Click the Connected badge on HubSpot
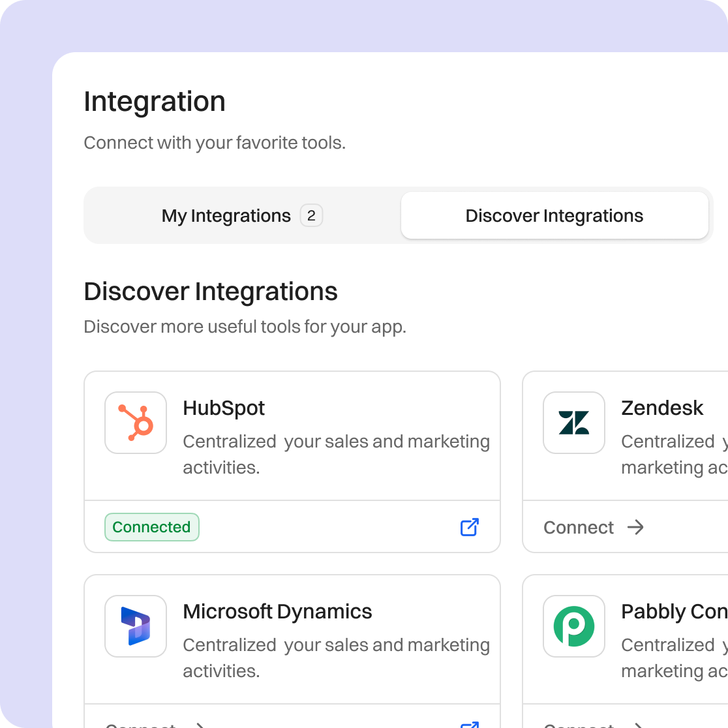Image resolution: width=728 pixels, height=728 pixels. click(x=151, y=527)
